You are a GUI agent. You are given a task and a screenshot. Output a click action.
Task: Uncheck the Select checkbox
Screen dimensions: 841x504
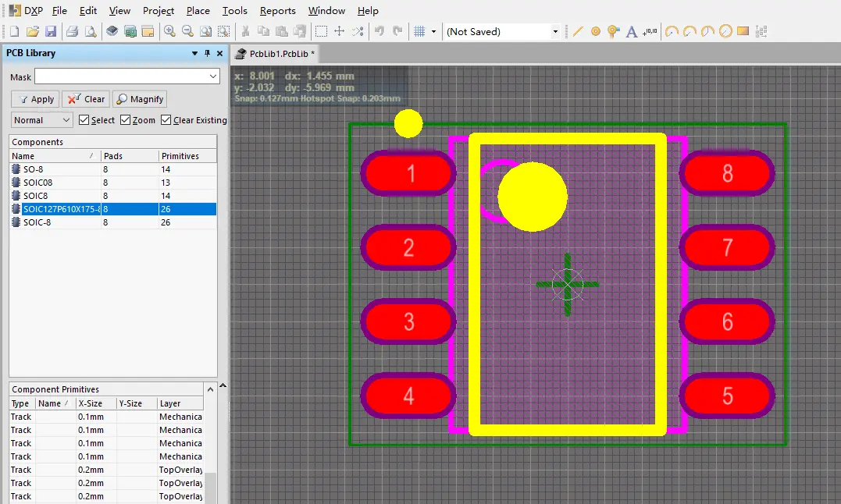84,120
